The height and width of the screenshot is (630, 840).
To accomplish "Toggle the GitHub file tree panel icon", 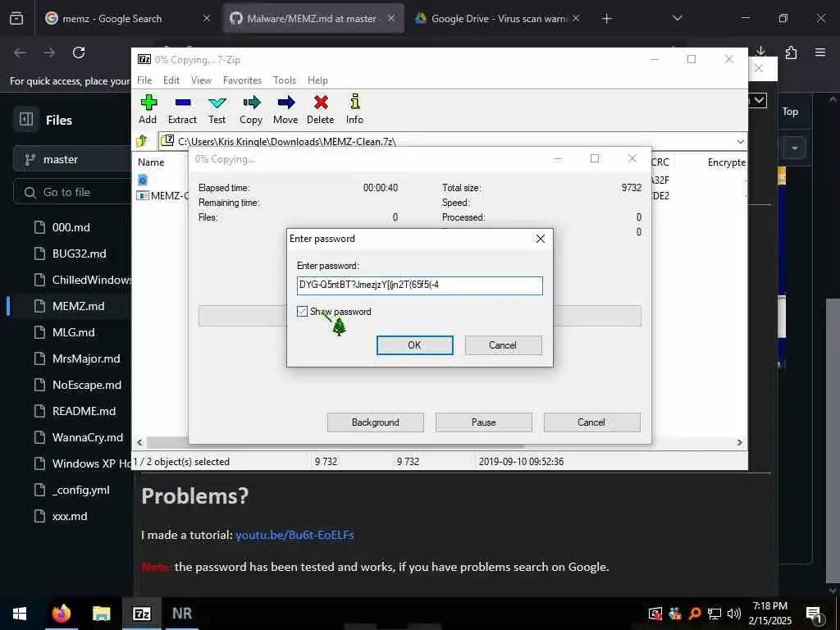I will click(x=26, y=119).
